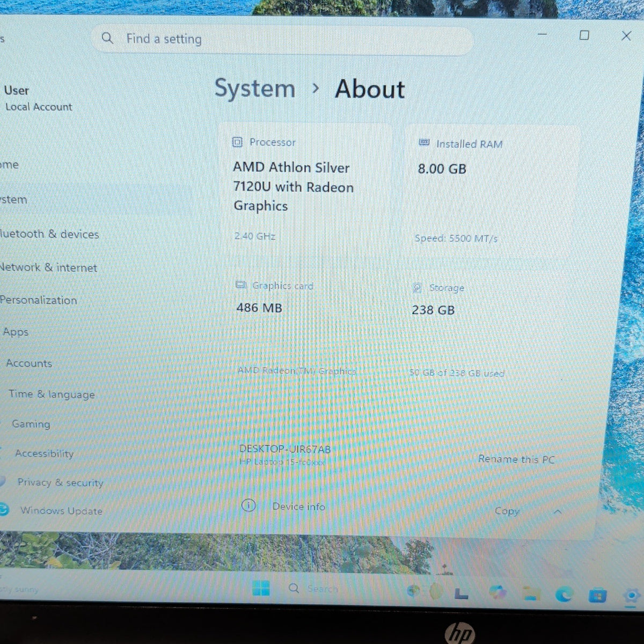Click the HP Laptop model text

(282, 462)
